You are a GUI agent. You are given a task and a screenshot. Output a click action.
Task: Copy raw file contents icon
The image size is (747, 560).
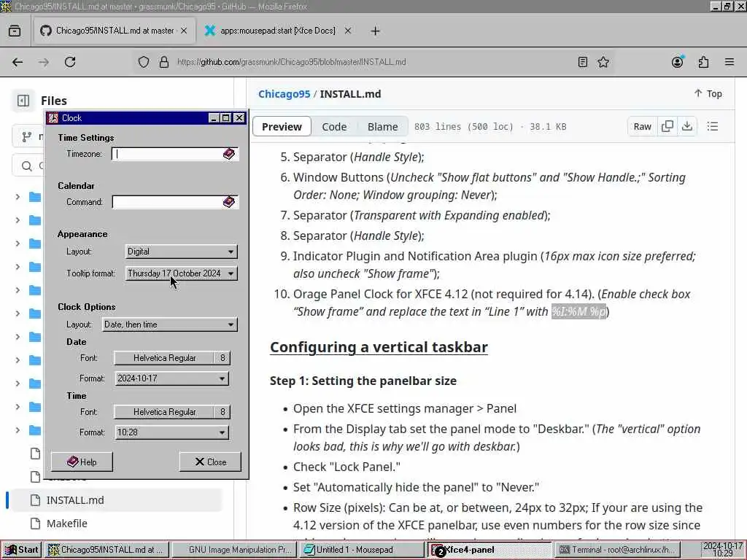[x=667, y=126]
